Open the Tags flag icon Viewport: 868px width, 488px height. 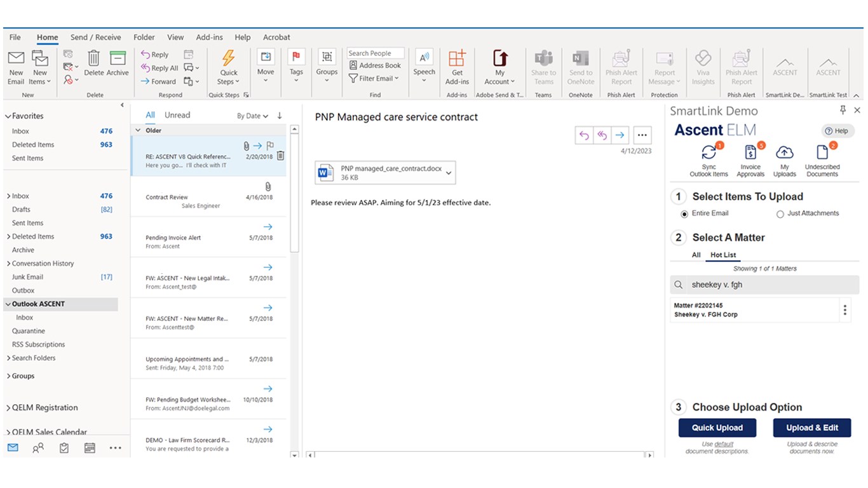point(296,57)
